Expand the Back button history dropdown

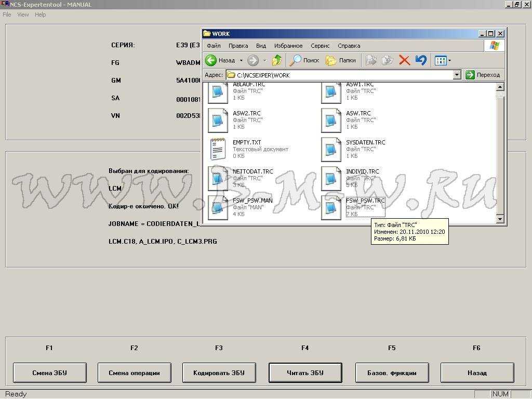241,61
